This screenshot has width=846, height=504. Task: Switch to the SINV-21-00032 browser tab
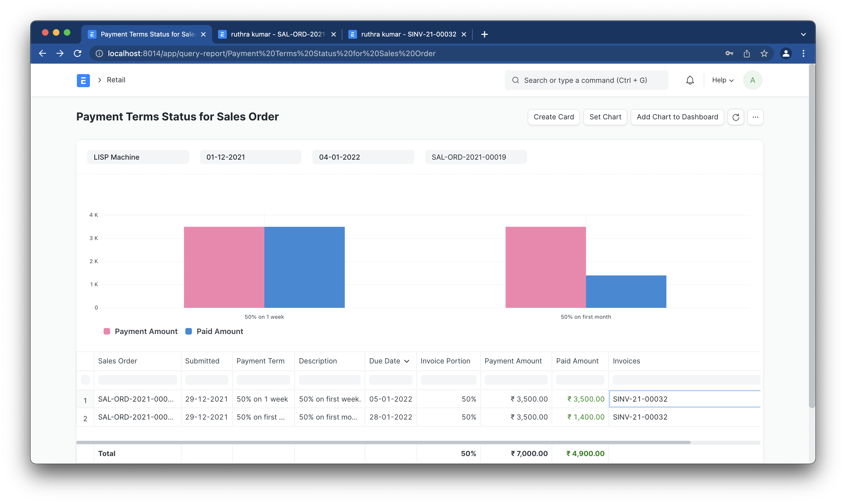(x=408, y=34)
